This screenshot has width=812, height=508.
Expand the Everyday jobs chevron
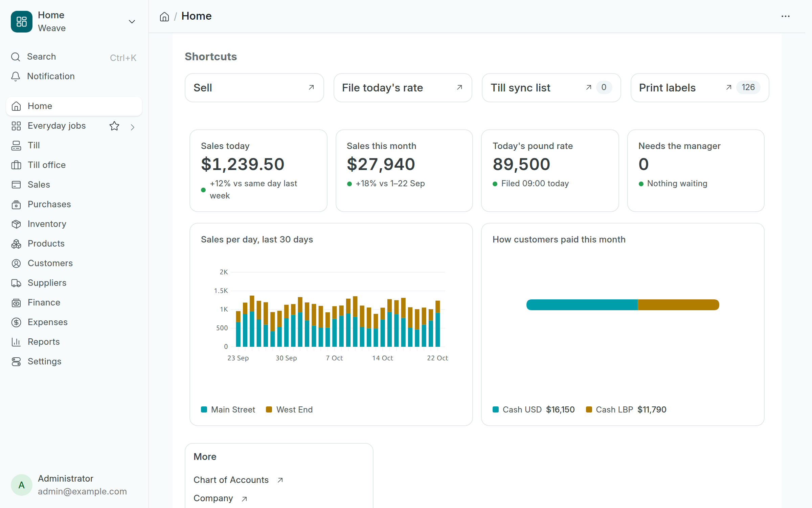132,127
